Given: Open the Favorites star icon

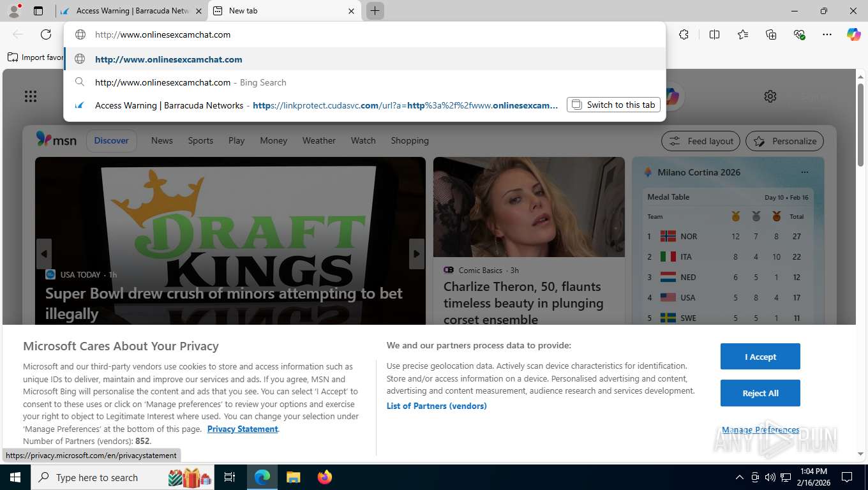Looking at the screenshot, I should (x=743, y=34).
